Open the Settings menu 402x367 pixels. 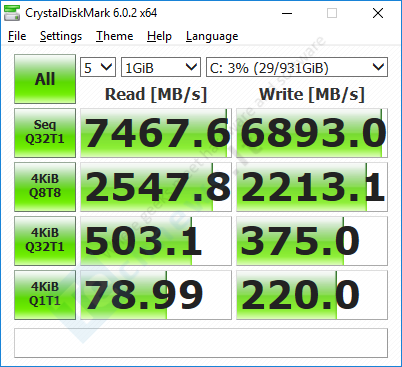(61, 36)
